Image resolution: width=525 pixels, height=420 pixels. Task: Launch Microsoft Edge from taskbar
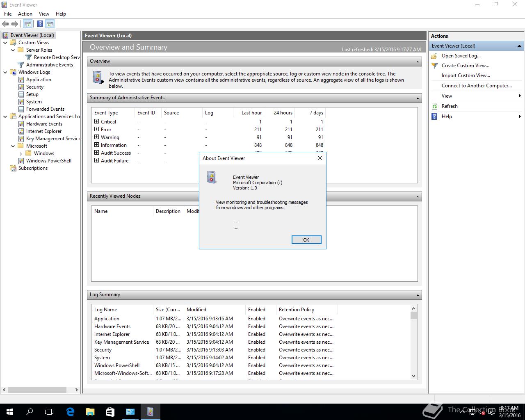tap(70, 412)
